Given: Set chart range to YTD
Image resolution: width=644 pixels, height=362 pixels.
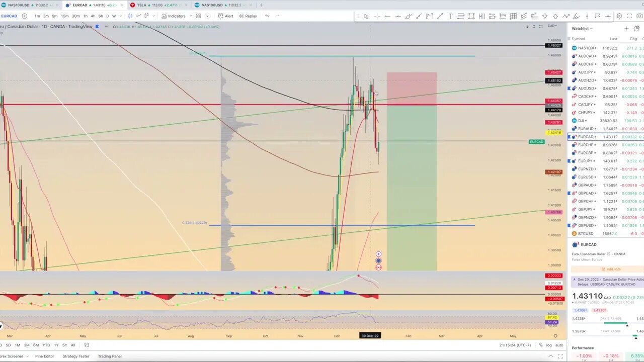Looking at the screenshot, I should click(x=46, y=345).
